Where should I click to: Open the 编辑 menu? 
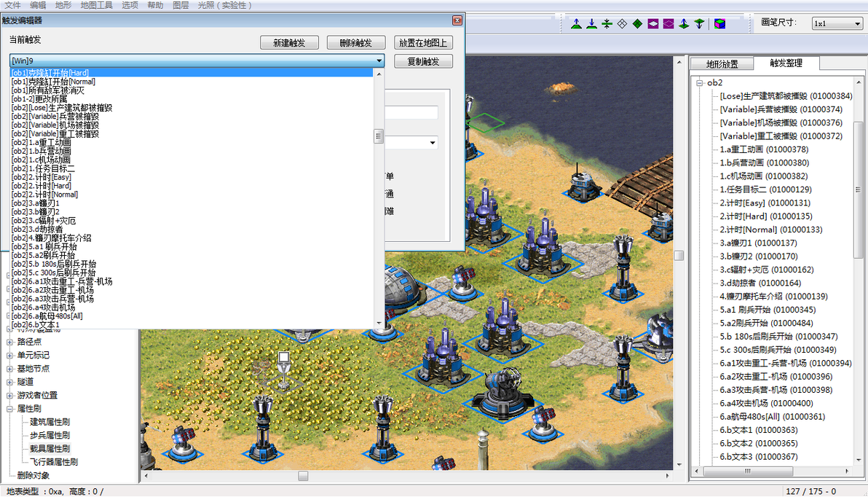(38, 5)
